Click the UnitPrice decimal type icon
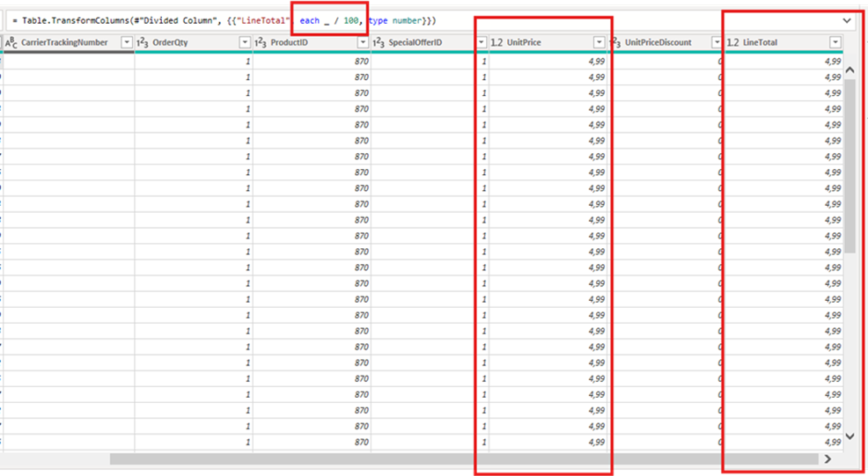Image resolution: width=868 pixels, height=476 pixels. click(497, 42)
